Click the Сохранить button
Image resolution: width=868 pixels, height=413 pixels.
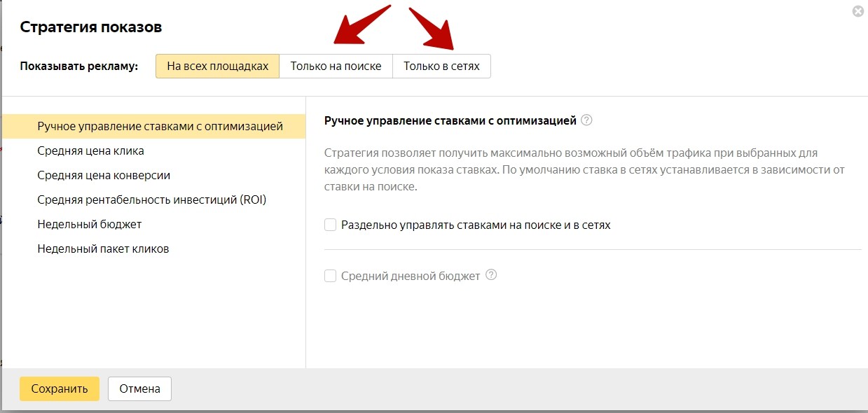pyautogui.click(x=60, y=389)
